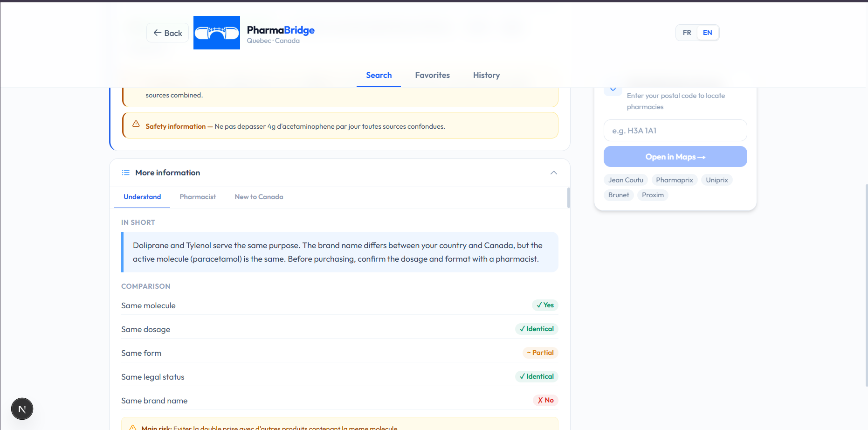This screenshot has width=868, height=430.
Task: Click the PharmaBridge title text
Action: 281,30
